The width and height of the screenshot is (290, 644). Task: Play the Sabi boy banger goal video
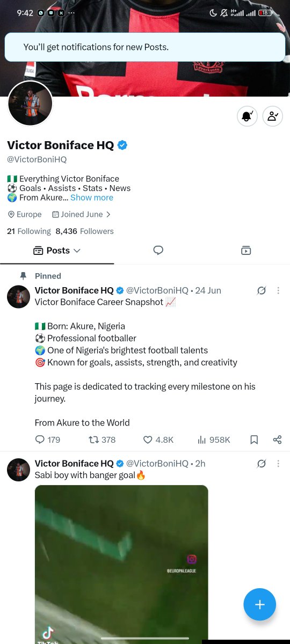point(121,564)
